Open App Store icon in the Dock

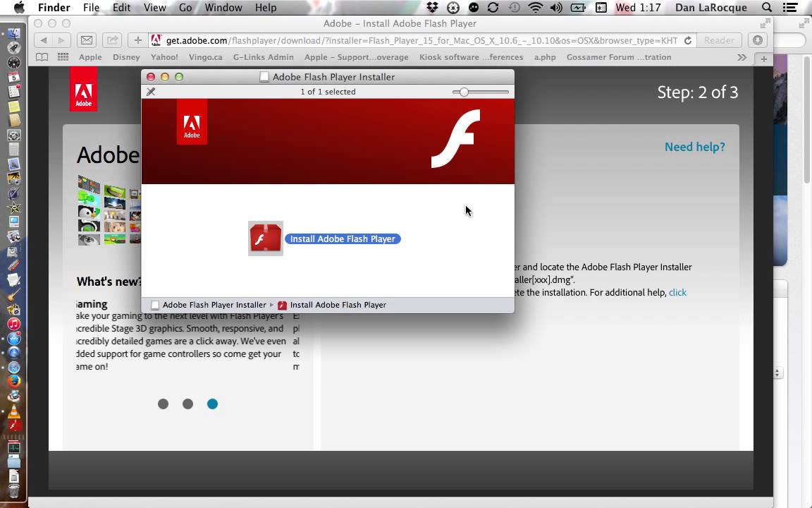pyautogui.click(x=14, y=339)
